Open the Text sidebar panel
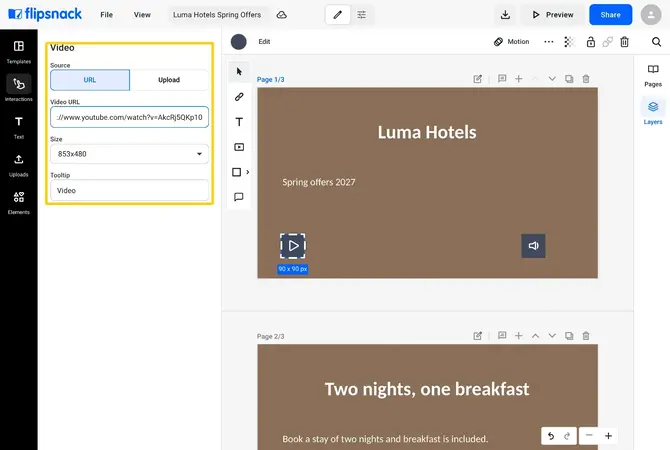Image resolution: width=670 pixels, height=450 pixels. pos(19,127)
